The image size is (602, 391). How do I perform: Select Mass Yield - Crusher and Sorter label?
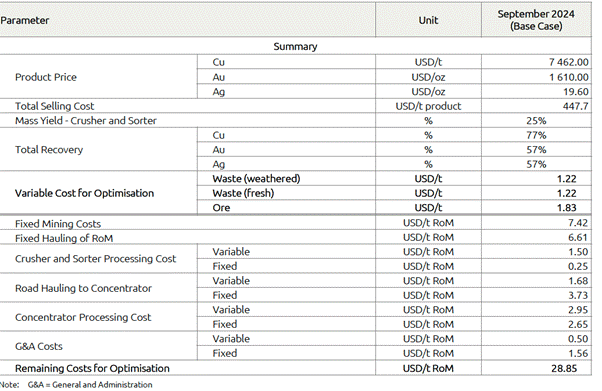(86, 121)
